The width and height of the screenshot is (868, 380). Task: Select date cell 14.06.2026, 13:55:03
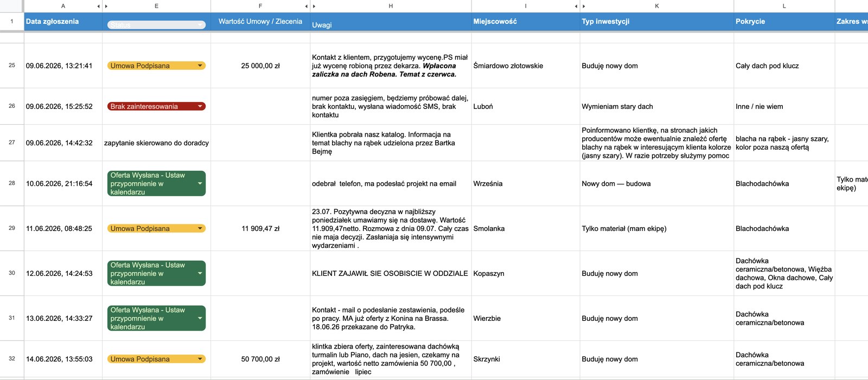click(x=63, y=359)
